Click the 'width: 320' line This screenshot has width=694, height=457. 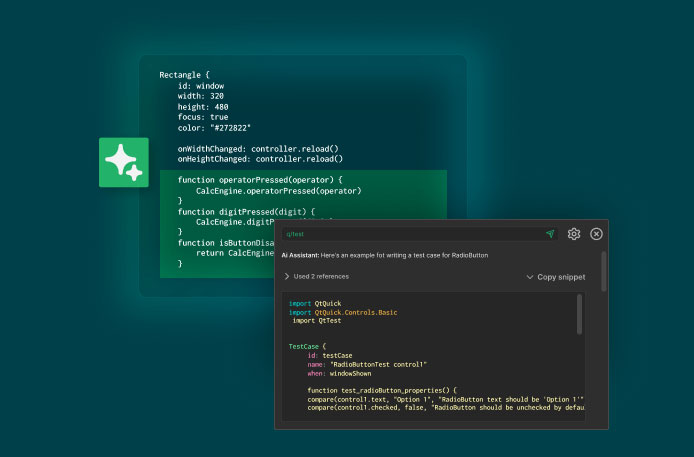tap(201, 96)
